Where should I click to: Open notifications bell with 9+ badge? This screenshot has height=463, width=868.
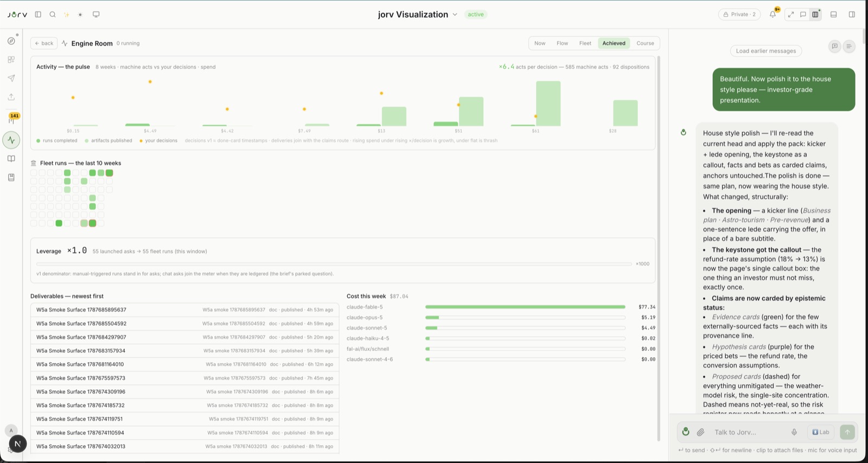point(773,15)
